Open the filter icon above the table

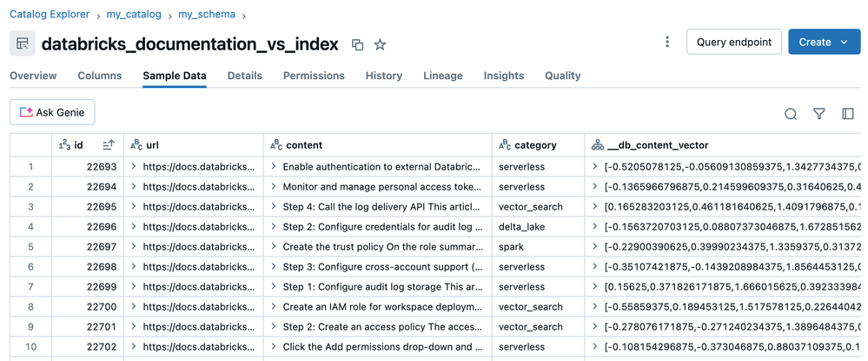pos(819,114)
